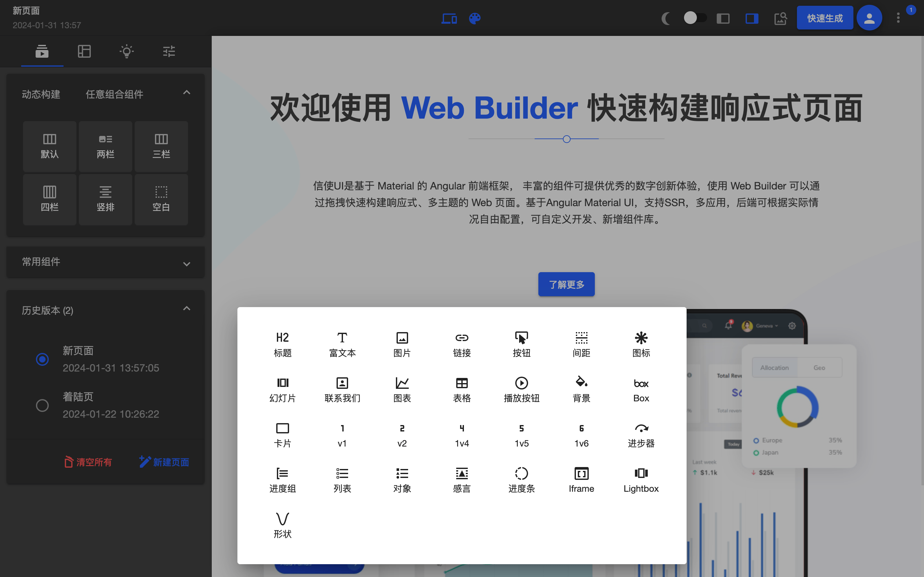Viewport: 924px width, 577px height.
Task: Add the 播放按钮 play button component
Action: [x=522, y=389]
